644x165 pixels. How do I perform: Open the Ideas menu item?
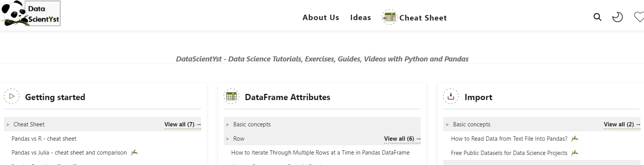360,18
